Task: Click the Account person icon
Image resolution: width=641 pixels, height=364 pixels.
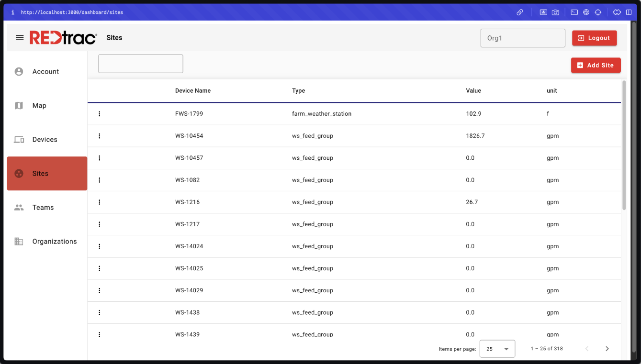Action: [19, 72]
